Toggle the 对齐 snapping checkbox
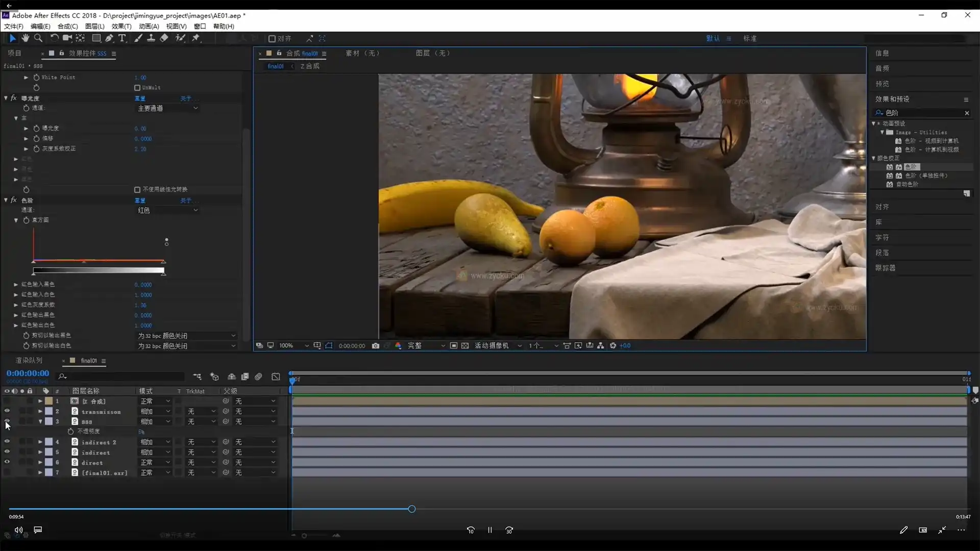The image size is (980, 551). 272,39
